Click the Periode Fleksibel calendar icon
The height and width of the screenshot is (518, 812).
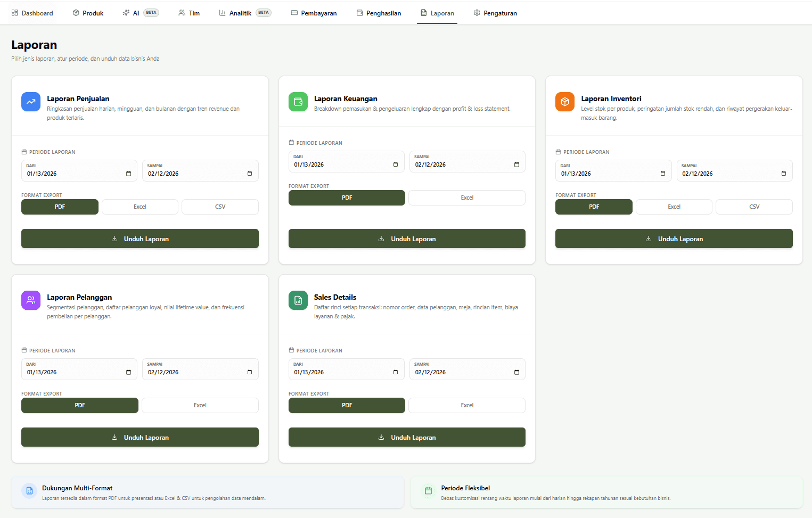428,491
